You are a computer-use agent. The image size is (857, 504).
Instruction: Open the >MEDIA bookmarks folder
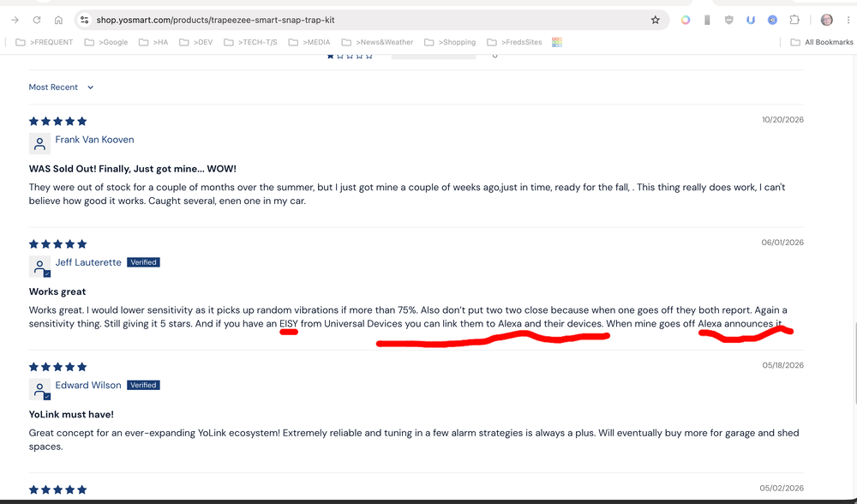309,42
